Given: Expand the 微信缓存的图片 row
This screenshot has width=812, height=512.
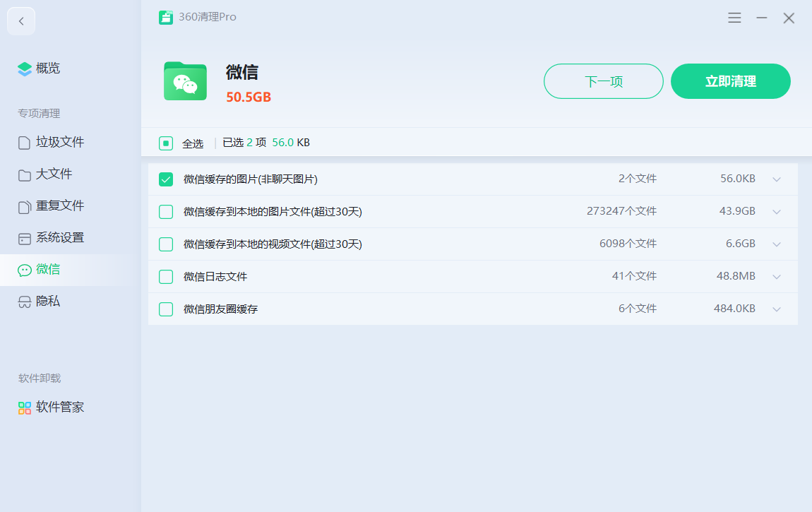Looking at the screenshot, I should tap(777, 179).
